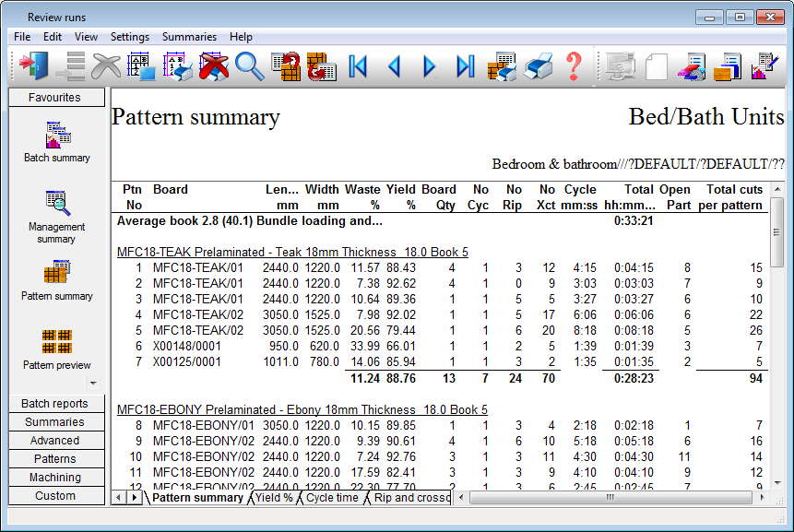Click the printer with red X icon
Screen dimensions: 794x532
point(214,66)
